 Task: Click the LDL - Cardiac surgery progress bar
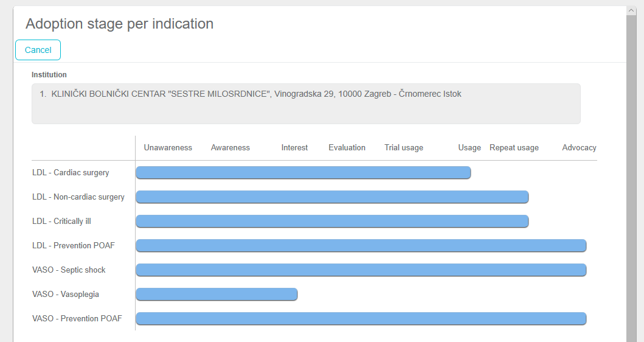pos(303,173)
